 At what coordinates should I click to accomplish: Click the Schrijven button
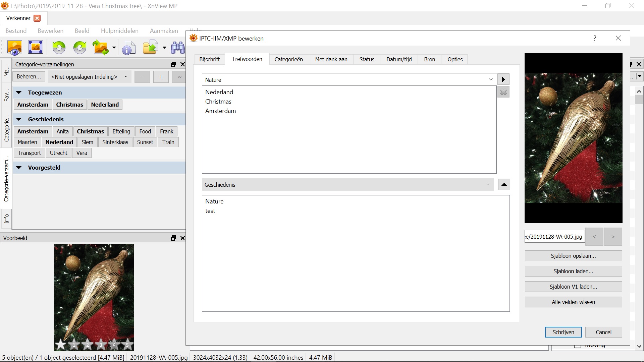point(563,332)
